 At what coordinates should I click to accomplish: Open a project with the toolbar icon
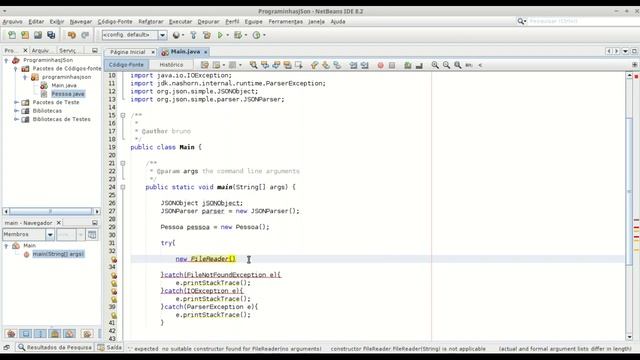38,35
